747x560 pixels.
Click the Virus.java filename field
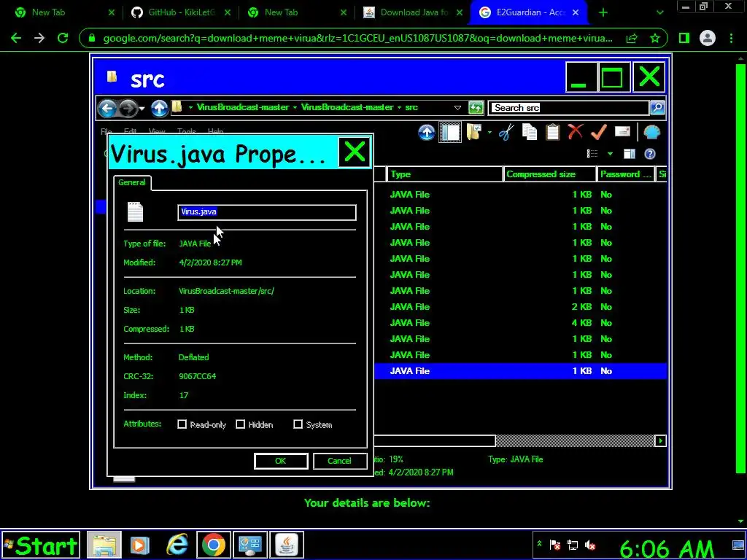coord(267,212)
